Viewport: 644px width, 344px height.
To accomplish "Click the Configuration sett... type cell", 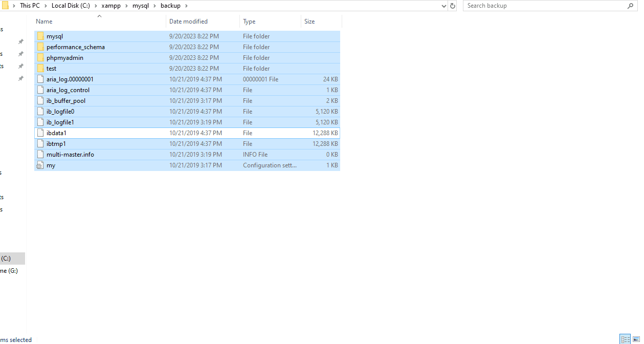I will pos(270,165).
